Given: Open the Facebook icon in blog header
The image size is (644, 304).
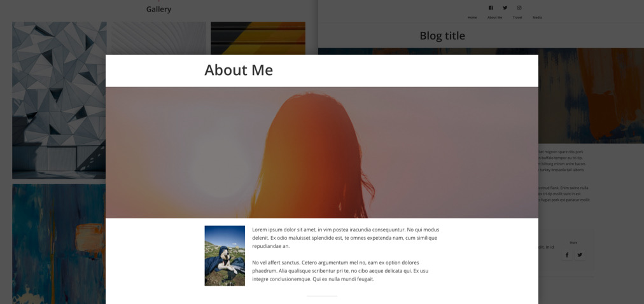Looking at the screenshot, I should [491, 8].
